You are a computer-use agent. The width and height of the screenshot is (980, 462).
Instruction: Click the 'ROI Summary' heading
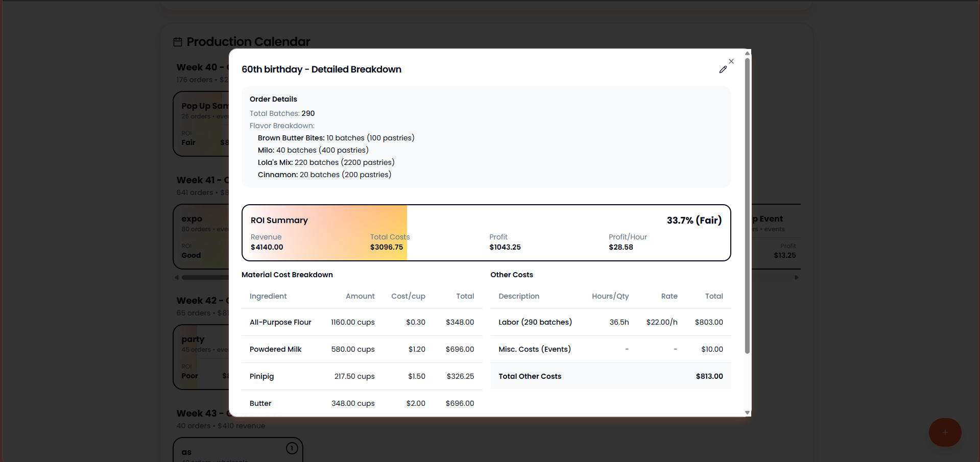coord(279,221)
